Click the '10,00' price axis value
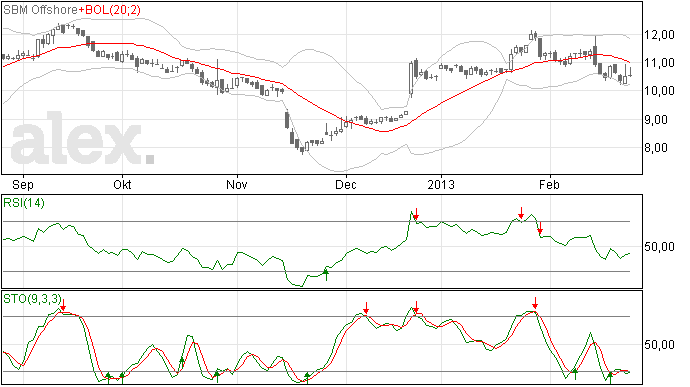 click(659, 91)
